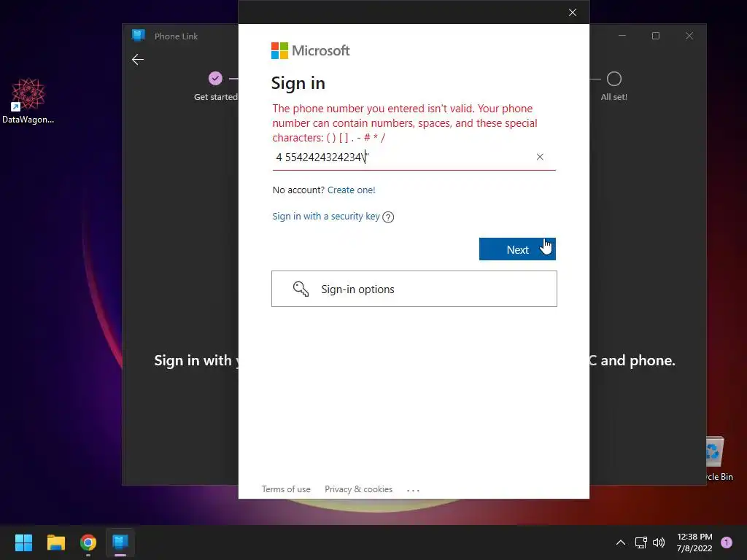Maximize the Phone Link window
747x560 pixels.
656,36
